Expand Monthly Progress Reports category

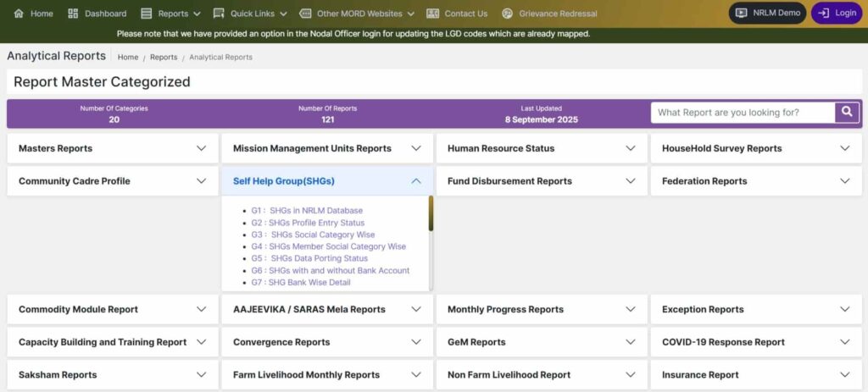pyautogui.click(x=542, y=309)
